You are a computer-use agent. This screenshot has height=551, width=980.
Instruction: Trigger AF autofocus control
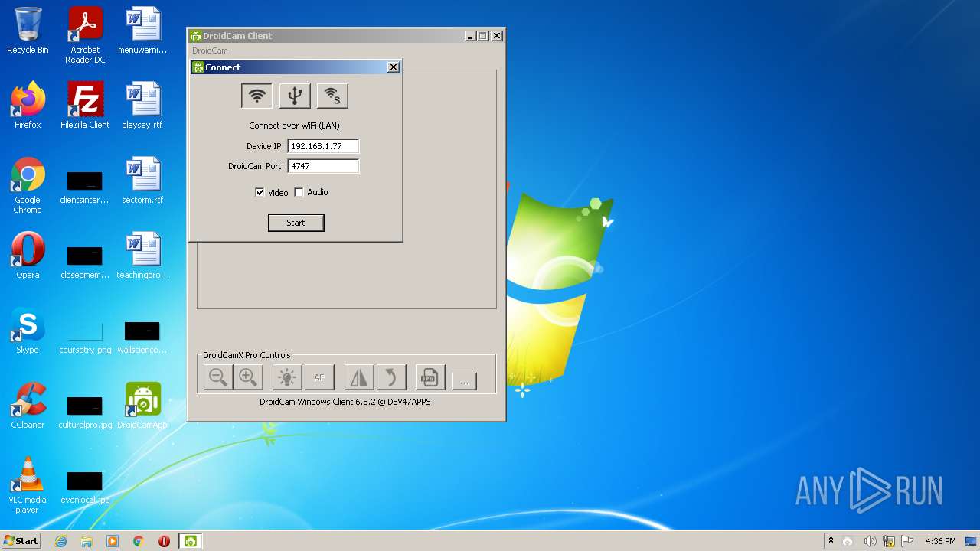(x=319, y=377)
